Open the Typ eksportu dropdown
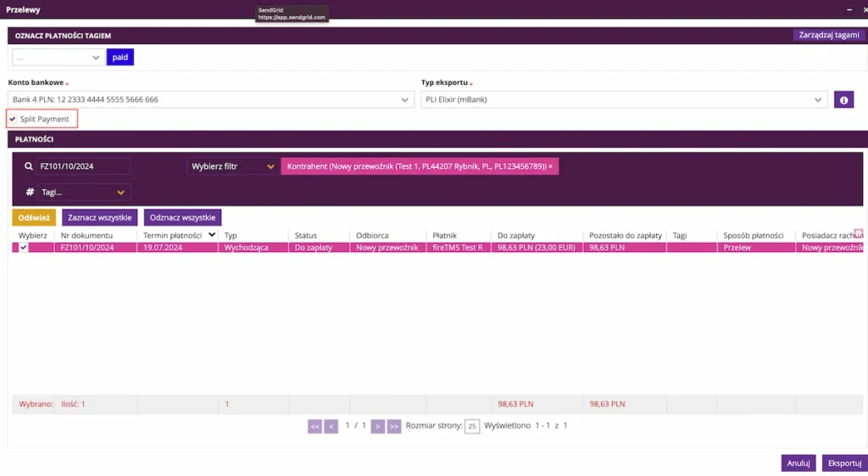This screenshot has height=476, width=868. (x=624, y=100)
